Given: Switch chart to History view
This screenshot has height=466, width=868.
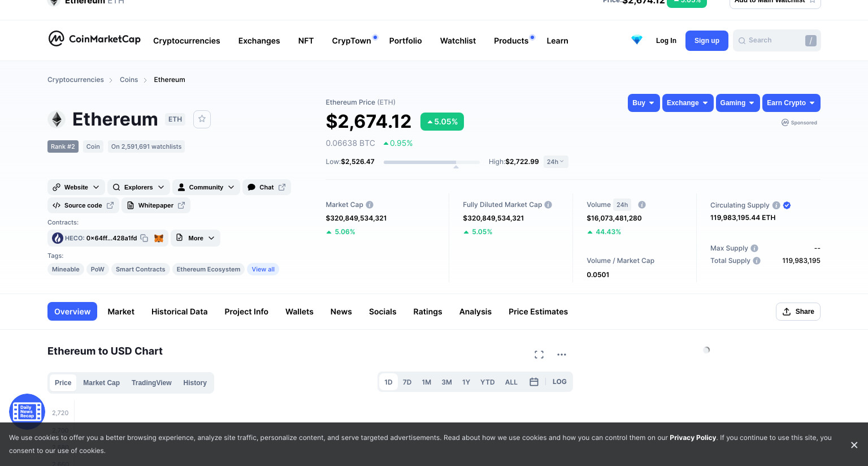Looking at the screenshot, I should click(x=195, y=383).
